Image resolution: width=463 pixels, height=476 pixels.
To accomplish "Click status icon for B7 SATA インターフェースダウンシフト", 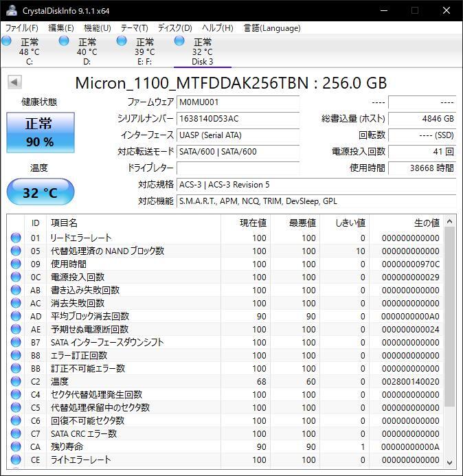I will pos(16,342).
